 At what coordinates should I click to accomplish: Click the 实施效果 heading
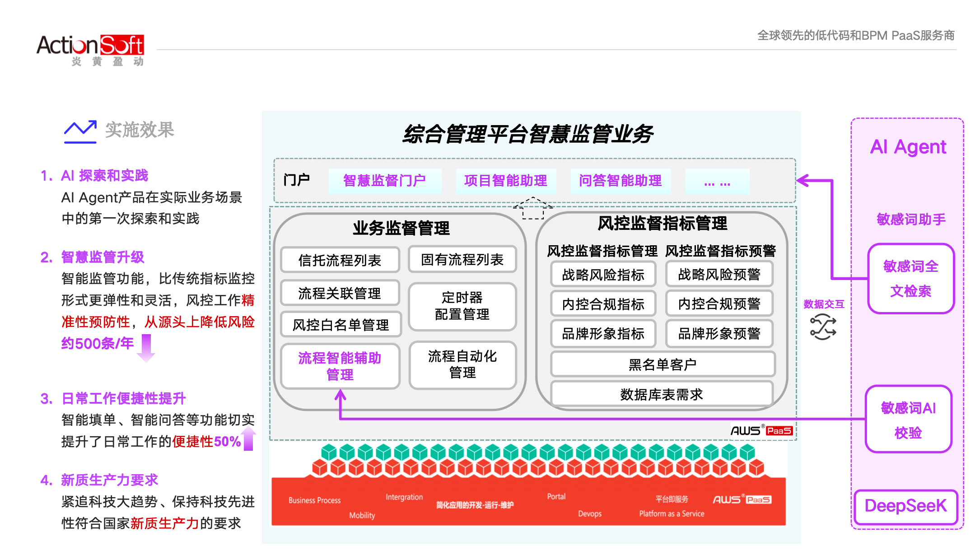(x=140, y=130)
